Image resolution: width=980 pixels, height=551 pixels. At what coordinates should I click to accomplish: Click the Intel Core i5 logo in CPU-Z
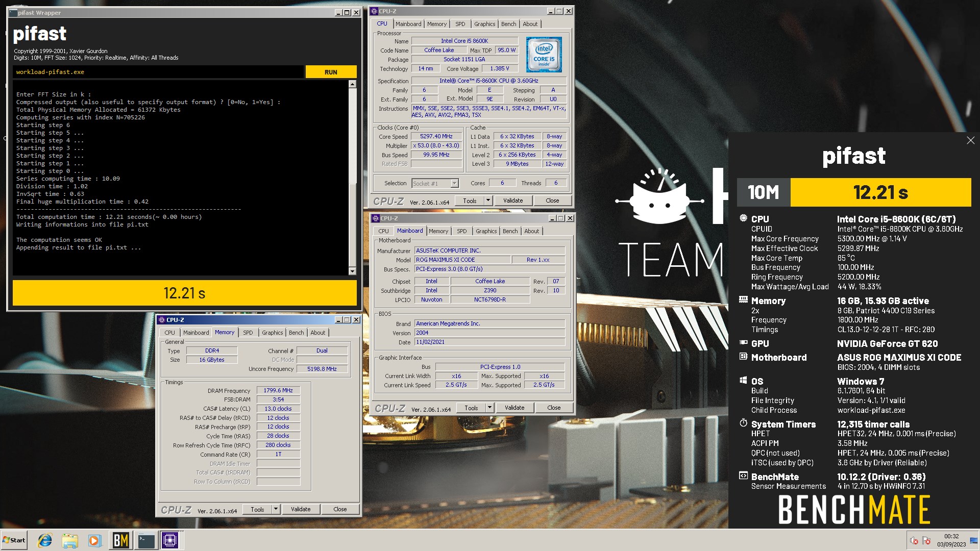544,55
